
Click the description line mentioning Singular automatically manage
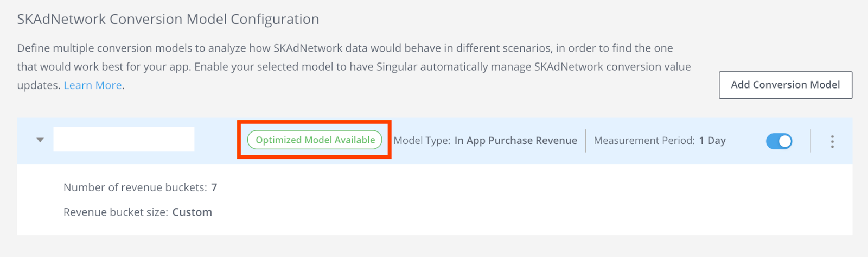click(x=354, y=67)
